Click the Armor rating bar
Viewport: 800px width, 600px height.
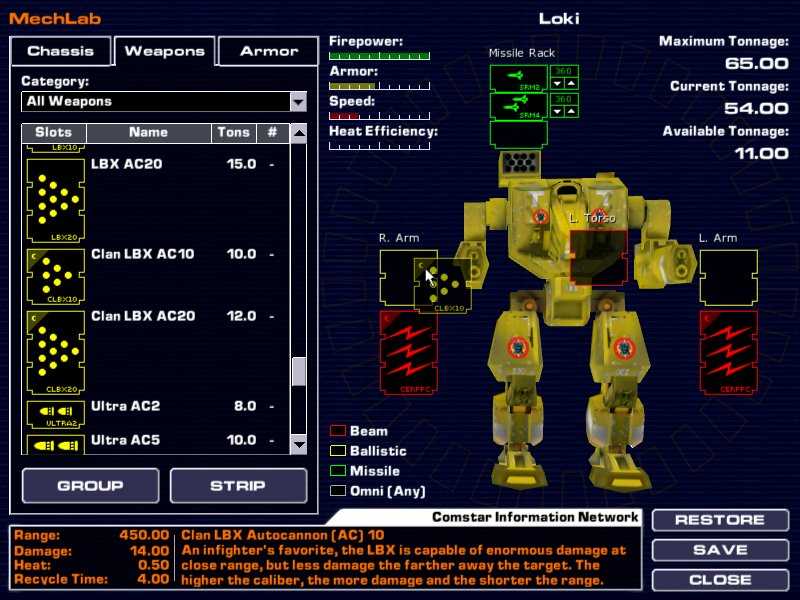click(380, 86)
